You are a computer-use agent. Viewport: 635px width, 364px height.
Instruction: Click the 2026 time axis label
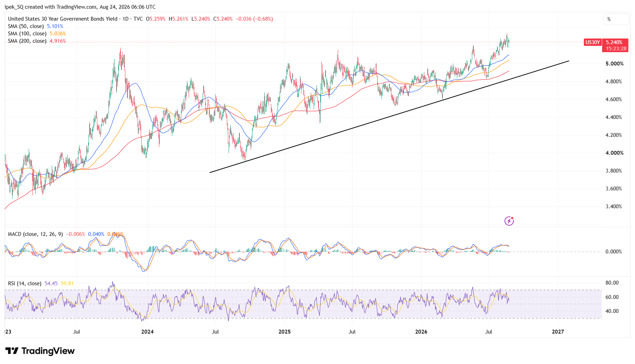(421, 332)
